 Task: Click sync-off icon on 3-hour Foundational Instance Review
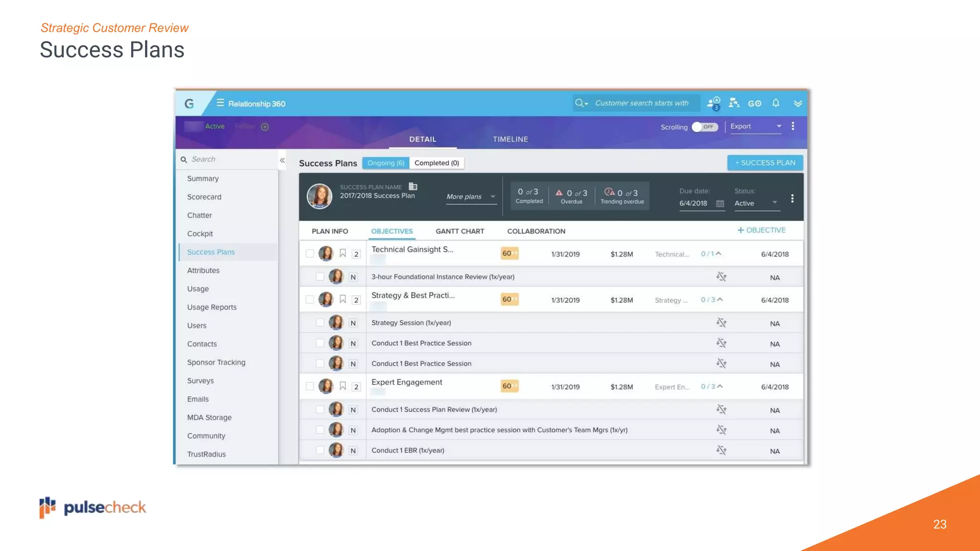point(721,276)
